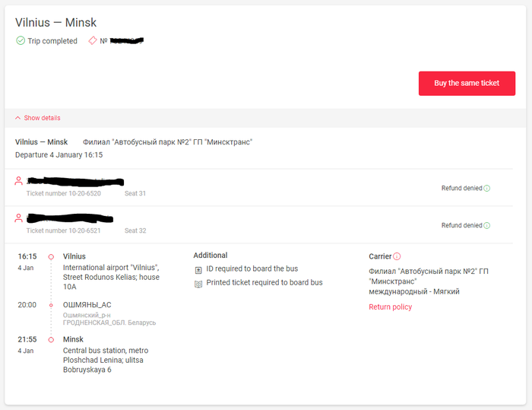The image size is (532, 410).
Task: Click the ID required document icon
Action: coord(198,269)
